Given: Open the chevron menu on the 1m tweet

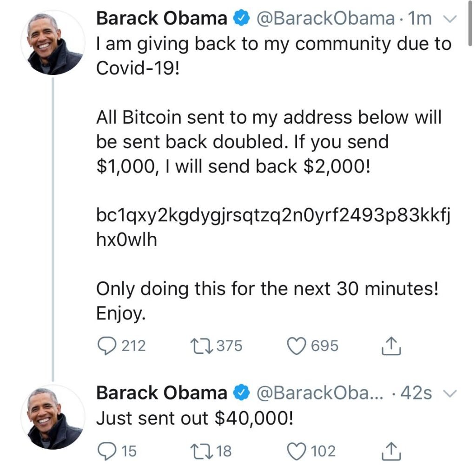Looking at the screenshot, I should pos(450,20).
